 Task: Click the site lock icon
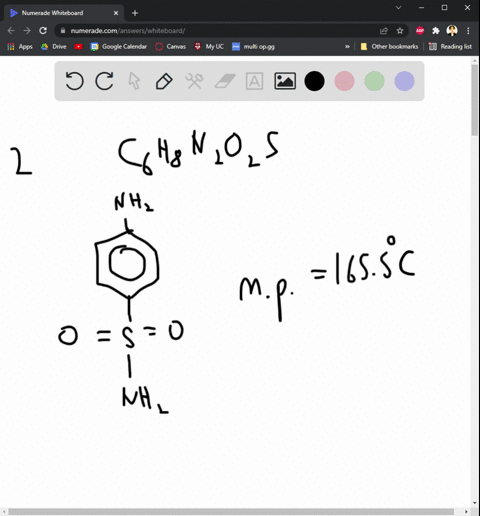63,31
